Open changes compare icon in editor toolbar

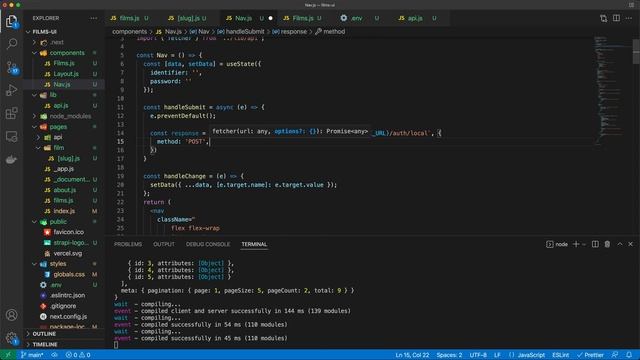tap(603, 18)
